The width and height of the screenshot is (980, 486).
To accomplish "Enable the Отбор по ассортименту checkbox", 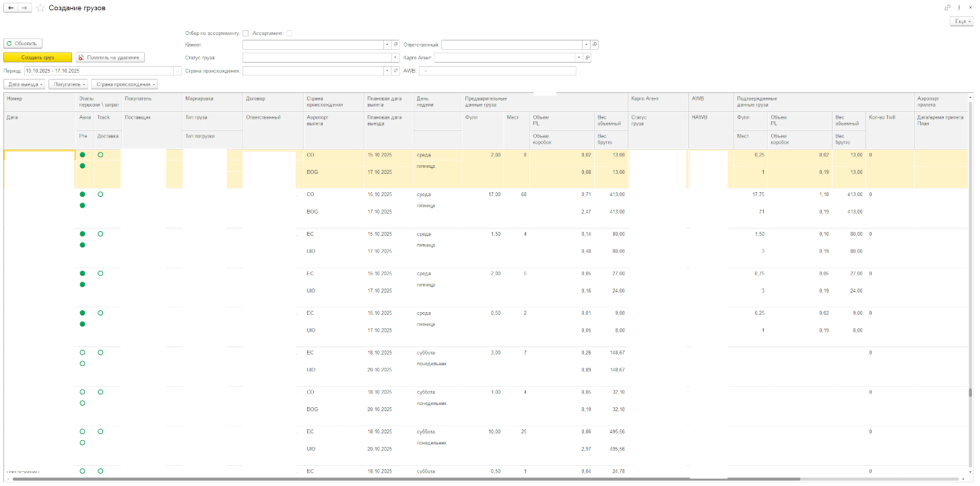I will 246,33.
